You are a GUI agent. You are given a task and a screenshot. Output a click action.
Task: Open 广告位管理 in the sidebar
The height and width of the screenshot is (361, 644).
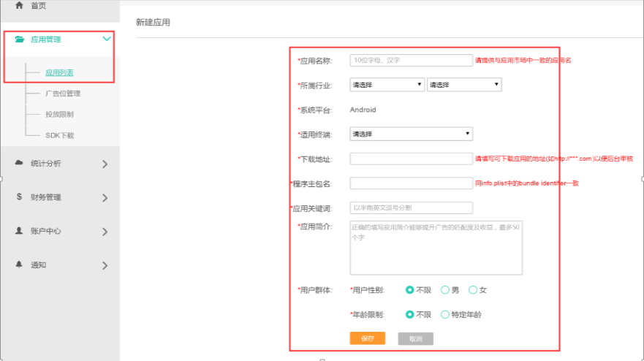(x=63, y=94)
